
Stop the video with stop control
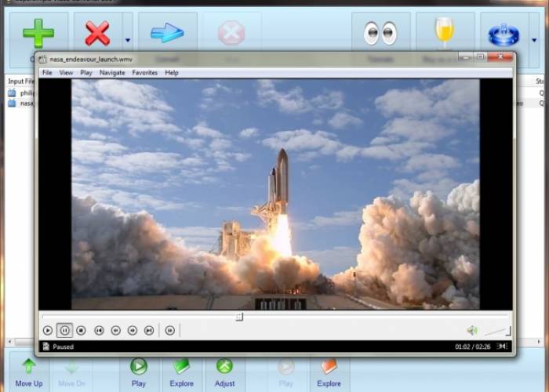[82, 330]
